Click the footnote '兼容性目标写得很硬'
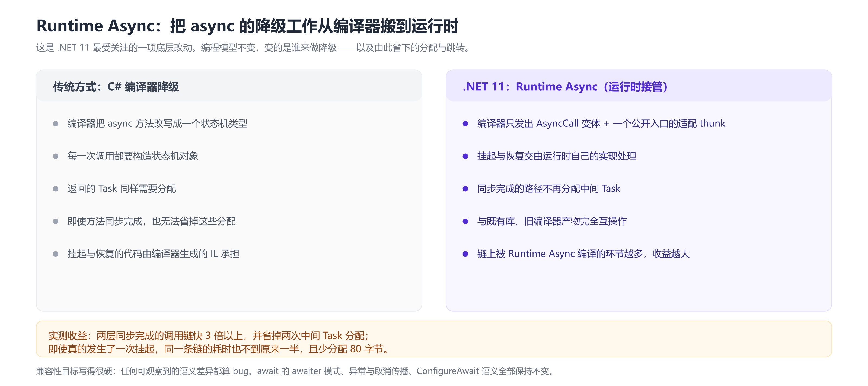This screenshot has width=868, height=386. 295,371
